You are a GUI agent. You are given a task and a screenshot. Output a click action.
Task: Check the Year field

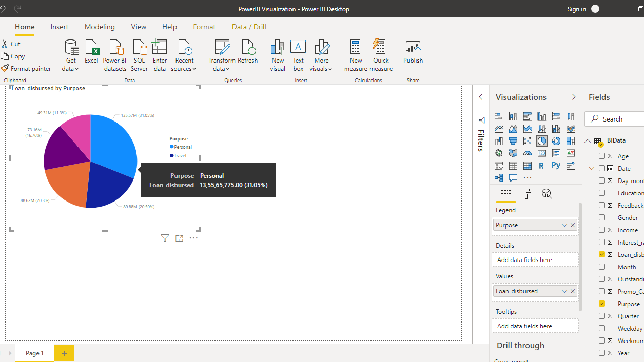pos(602,353)
